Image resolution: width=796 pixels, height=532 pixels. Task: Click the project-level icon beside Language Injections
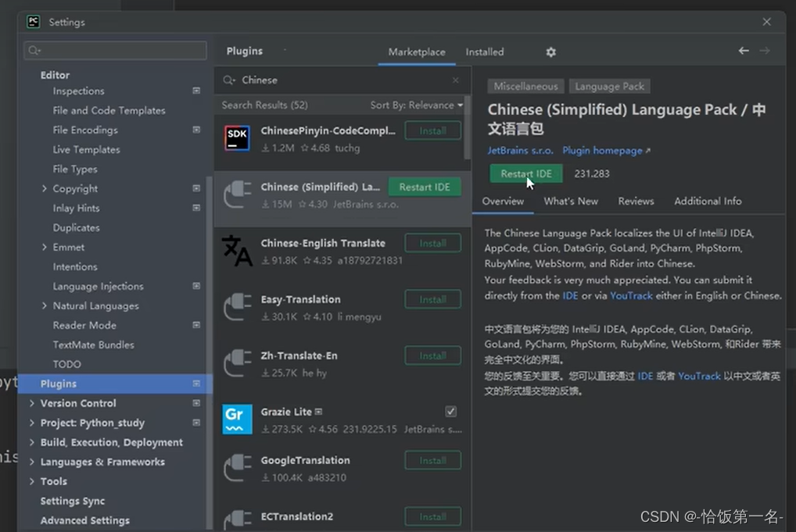point(196,286)
